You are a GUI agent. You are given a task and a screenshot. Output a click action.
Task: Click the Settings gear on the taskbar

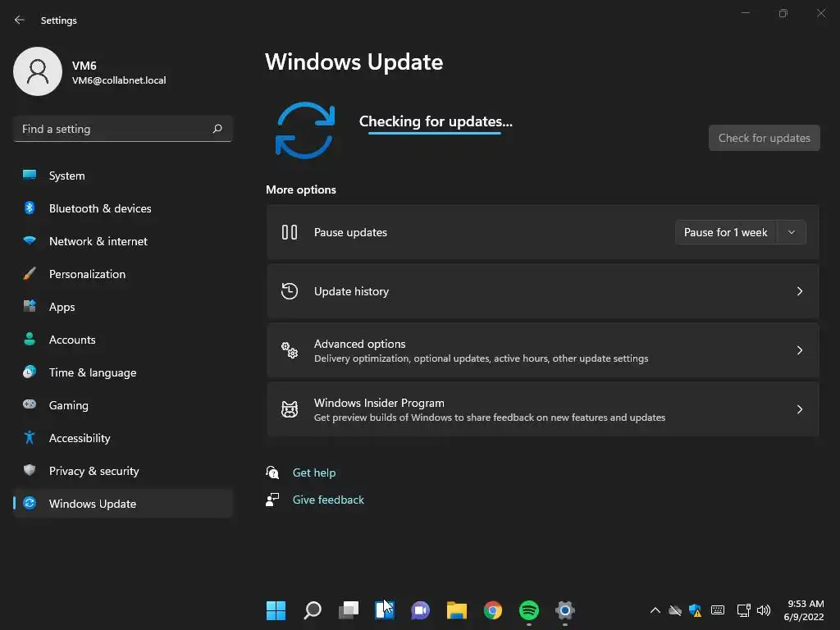coord(564,610)
